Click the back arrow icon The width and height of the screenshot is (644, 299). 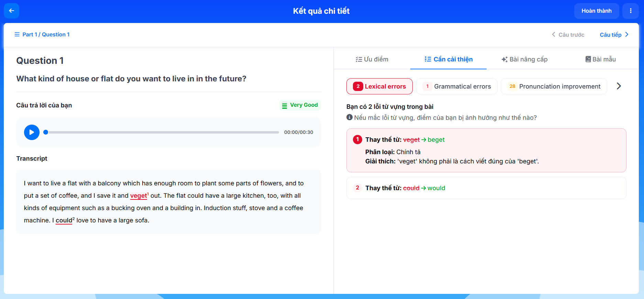pyautogui.click(x=11, y=11)
